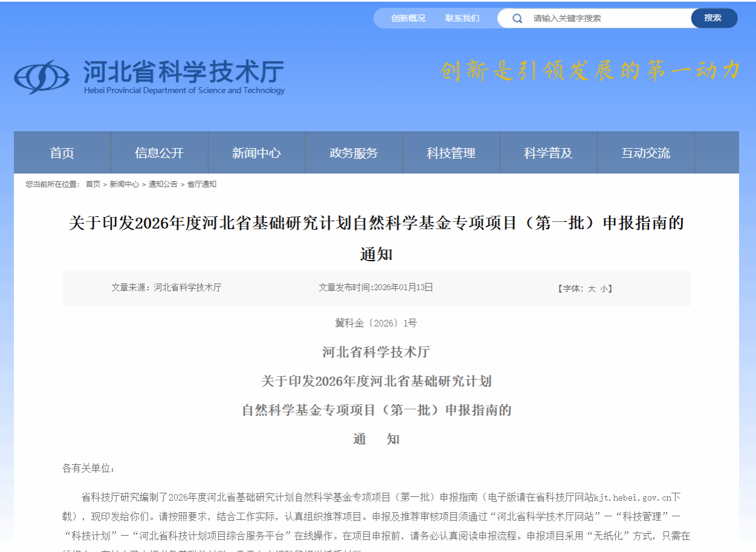Click the keyword search input field

point(605,18)
